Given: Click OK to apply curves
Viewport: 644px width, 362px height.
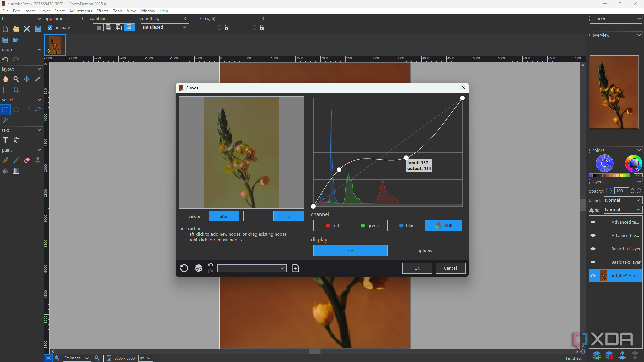Looking at the screenshot, I should pyautogui.click(x=417, y=268).
